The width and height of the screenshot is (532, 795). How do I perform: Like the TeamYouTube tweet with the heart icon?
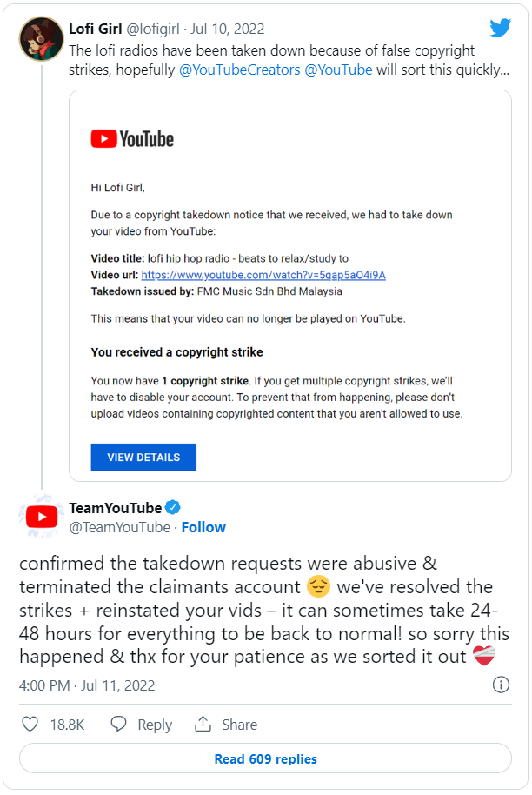pyautogui.click(x=30, y=724)
